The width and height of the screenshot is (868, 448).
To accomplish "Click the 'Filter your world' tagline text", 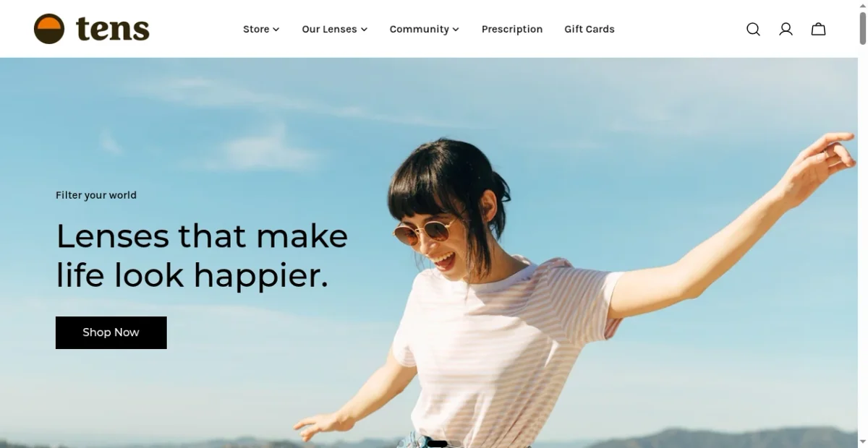I will [x=96, y=195].
